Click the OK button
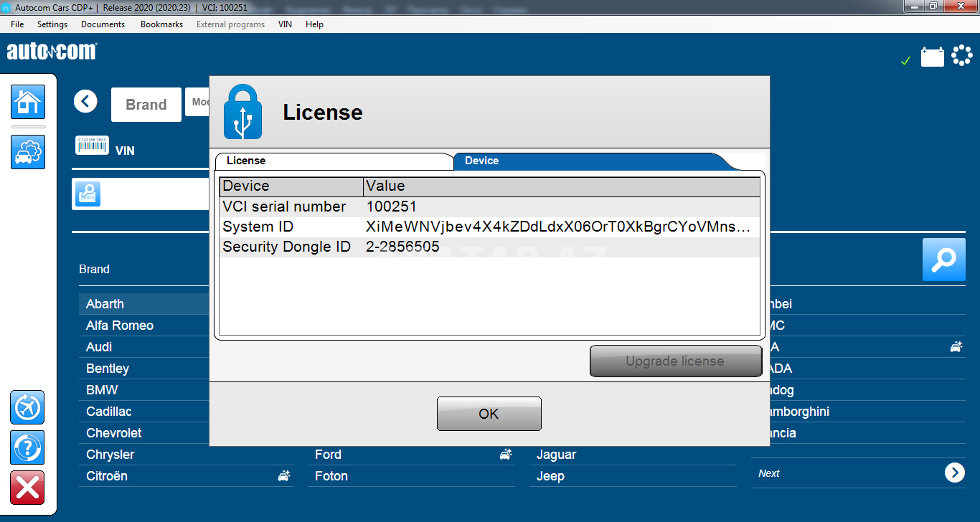980x522 pixels. 489,414
